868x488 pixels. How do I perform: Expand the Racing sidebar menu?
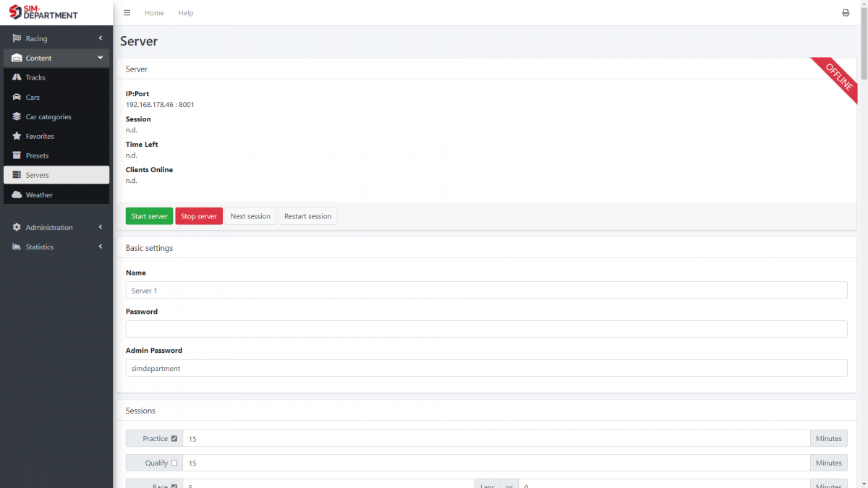(56, 38)
